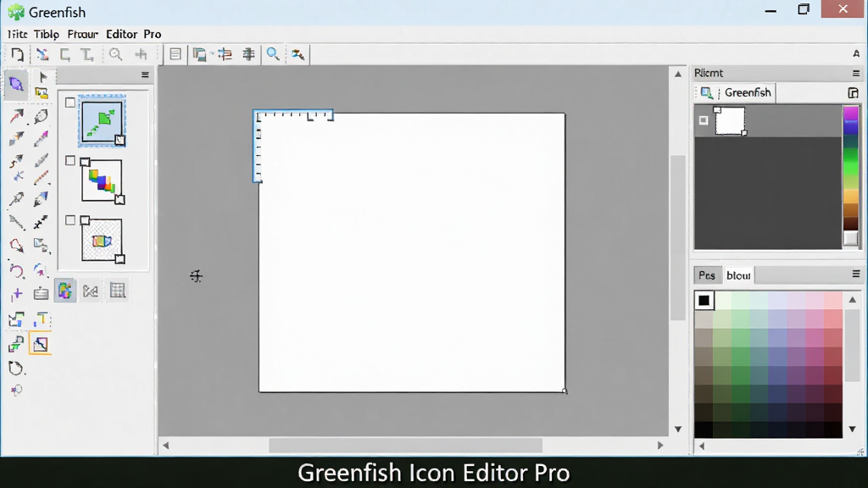
Task: Open the first menu bar item
Action: pos(17,34)
